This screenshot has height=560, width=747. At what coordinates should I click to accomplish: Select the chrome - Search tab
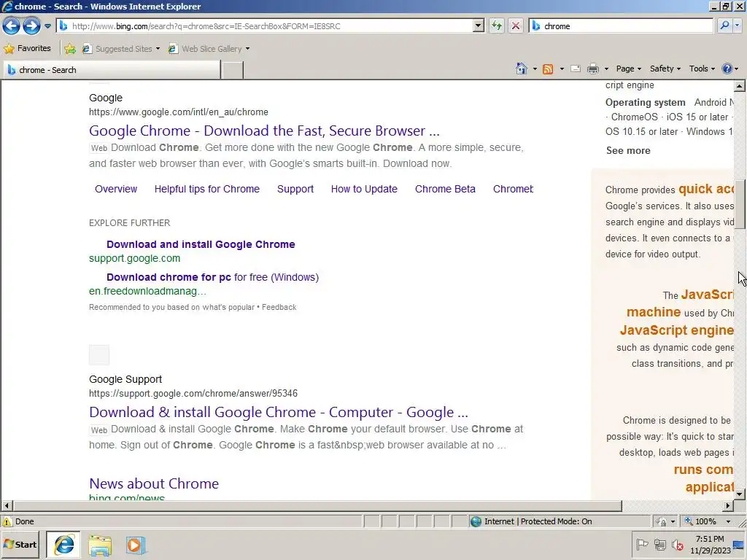coord(112,70)
